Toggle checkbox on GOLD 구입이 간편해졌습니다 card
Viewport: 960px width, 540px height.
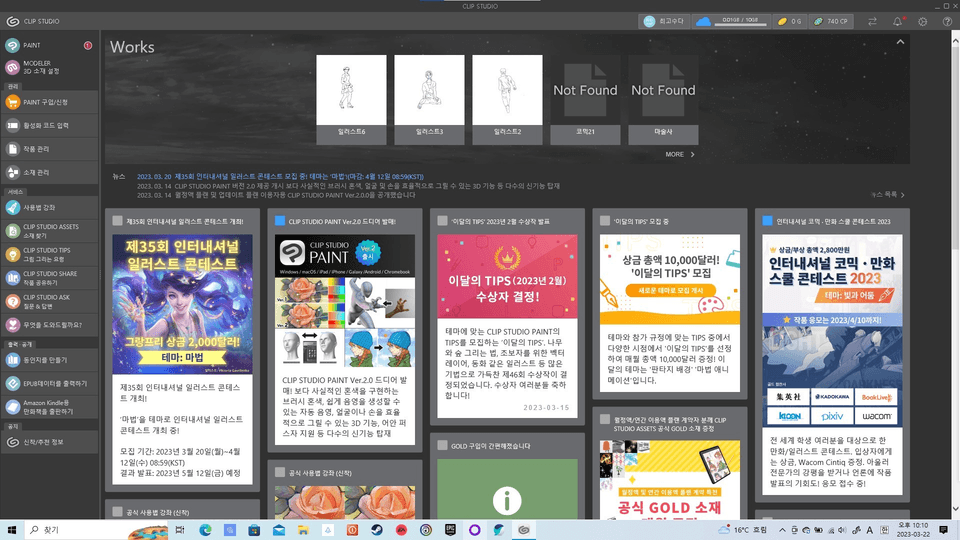point(442,446)
